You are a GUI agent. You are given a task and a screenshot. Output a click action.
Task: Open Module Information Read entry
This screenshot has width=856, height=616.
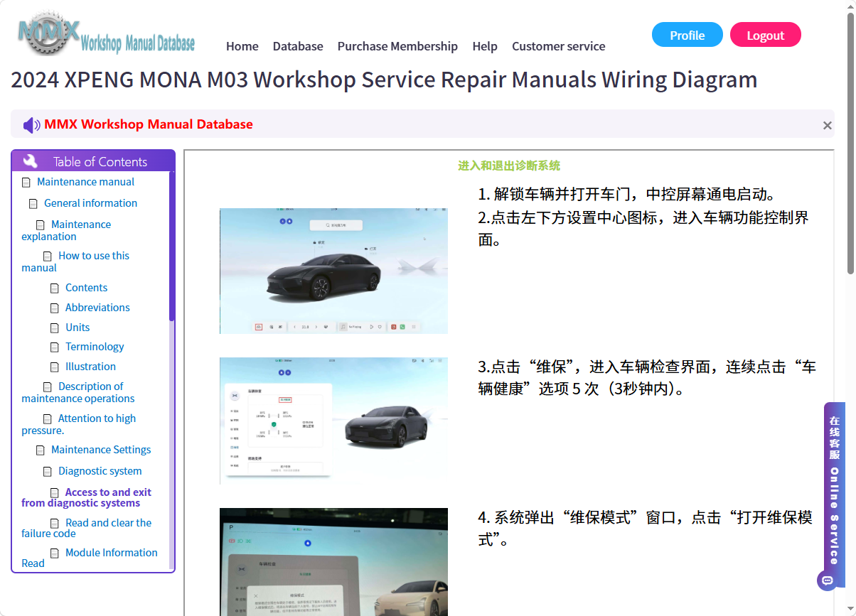[90, 558]
